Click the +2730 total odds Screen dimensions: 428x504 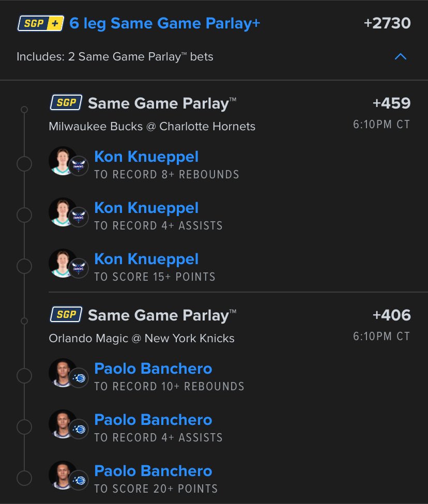[387, 23]
